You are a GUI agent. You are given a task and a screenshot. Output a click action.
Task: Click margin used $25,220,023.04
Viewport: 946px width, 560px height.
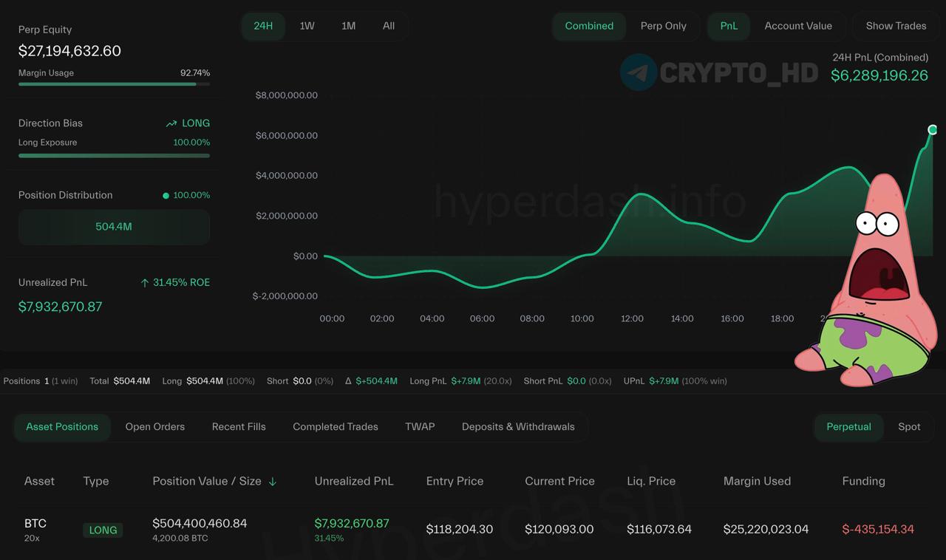coord(766,529)
